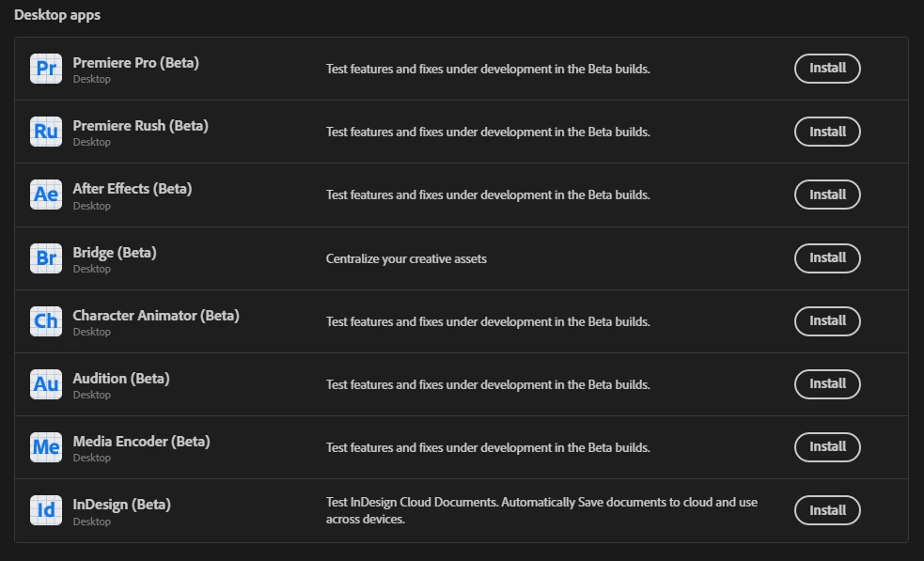Click the Premiere Pro (Beta) title text
Viewport: 924px width, 561px height.
[x=135, y=62]
